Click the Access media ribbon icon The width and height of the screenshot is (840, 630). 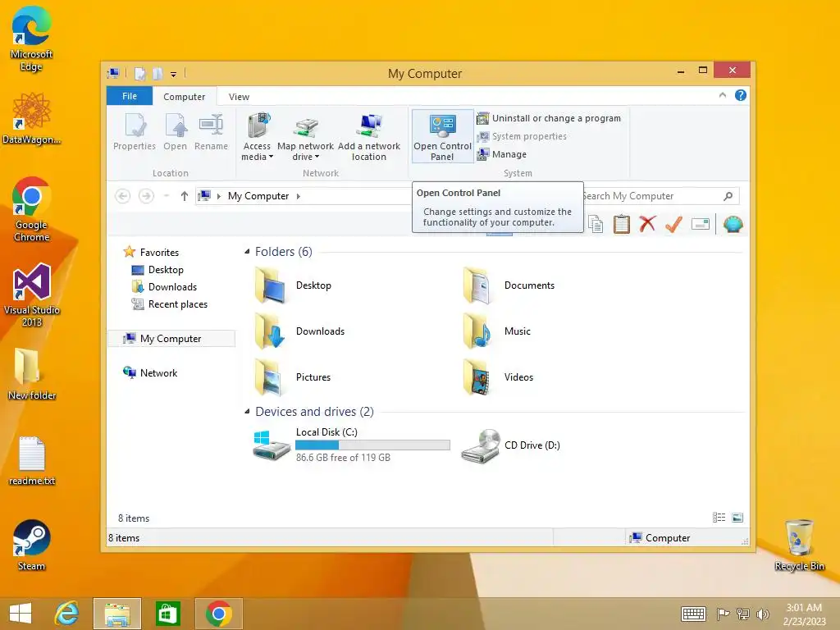point(258,126)
